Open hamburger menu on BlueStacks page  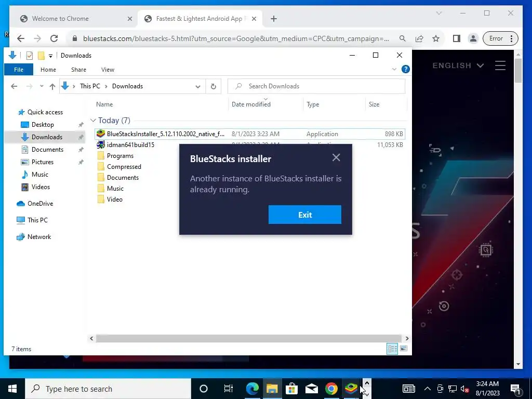(500, 65)
